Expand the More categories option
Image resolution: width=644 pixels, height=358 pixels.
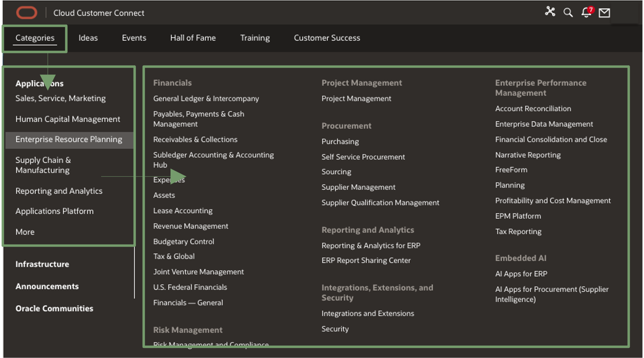(x=25, y=231)
